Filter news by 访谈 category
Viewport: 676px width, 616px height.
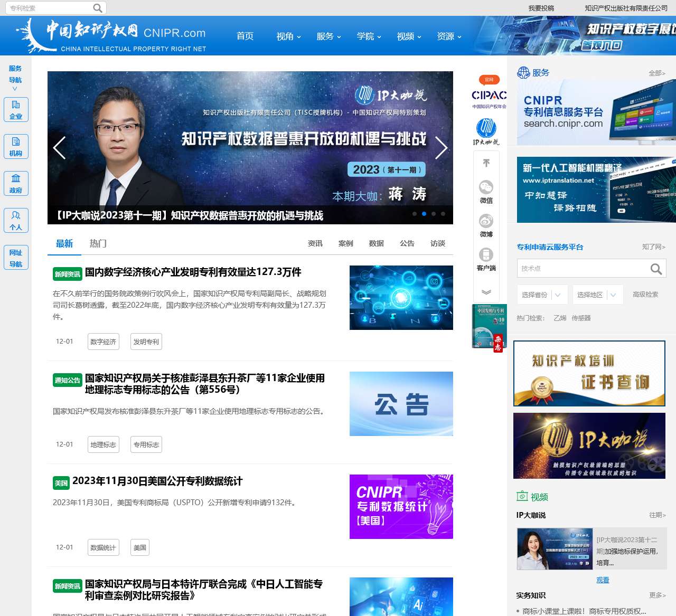click(438, 243)
